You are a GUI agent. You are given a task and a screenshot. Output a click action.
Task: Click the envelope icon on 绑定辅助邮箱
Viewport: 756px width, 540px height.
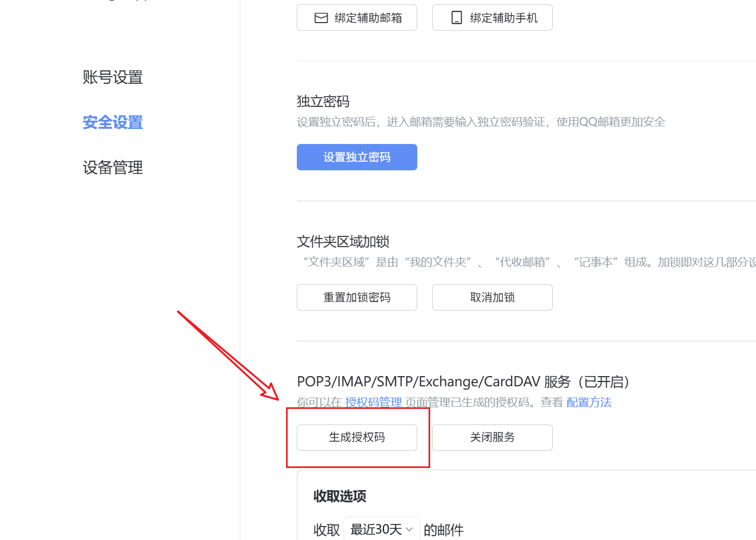pyautogui.click(x=321, y=18)
